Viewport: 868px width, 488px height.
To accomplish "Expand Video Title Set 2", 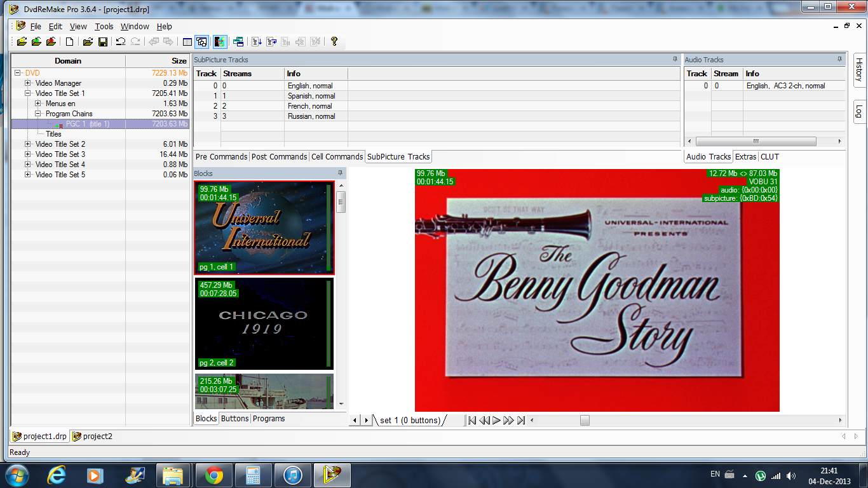I will point(28,144).
